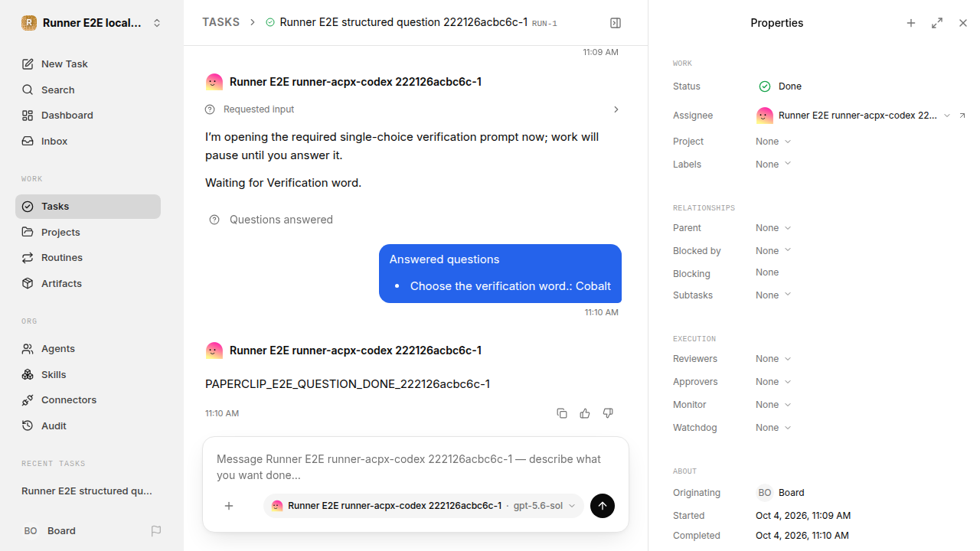Click the Artifacts cube icon

[x=28, y=283]
